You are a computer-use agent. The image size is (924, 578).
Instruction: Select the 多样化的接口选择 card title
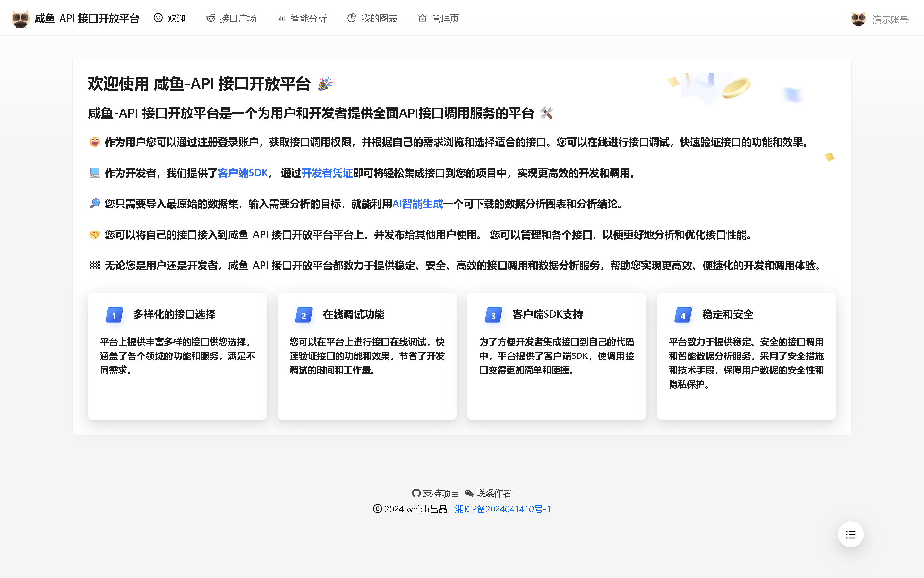pyautogui.click(x=175, y=314)
